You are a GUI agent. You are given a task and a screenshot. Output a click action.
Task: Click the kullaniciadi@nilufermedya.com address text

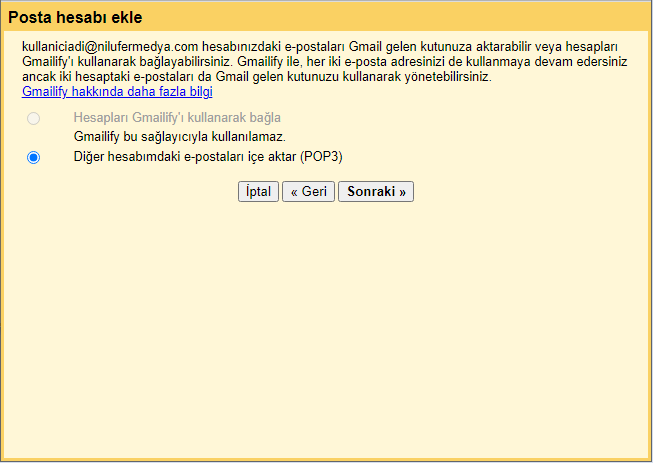click(110, 47)
